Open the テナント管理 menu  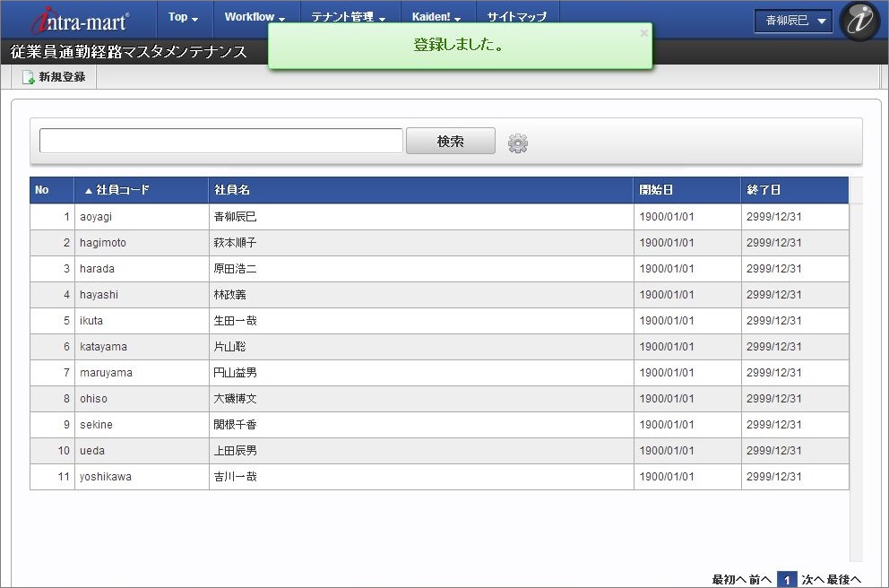coord(348,17)
